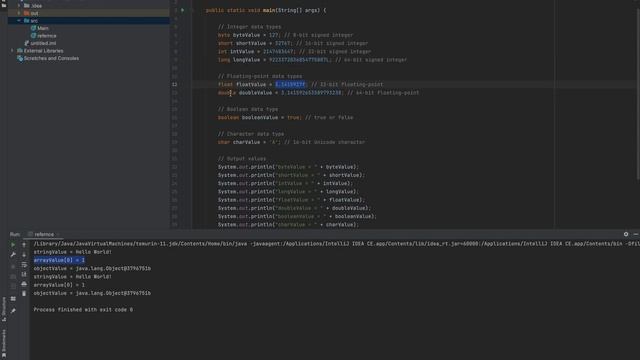
Task: Click the highlighted arrayValue[0] = 1 console line
Action: 59,260
